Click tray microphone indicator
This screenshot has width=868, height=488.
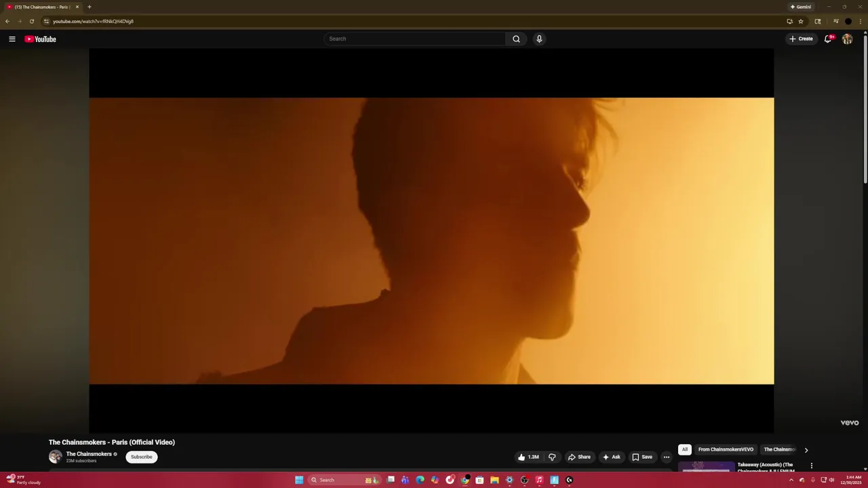point(812,480)
